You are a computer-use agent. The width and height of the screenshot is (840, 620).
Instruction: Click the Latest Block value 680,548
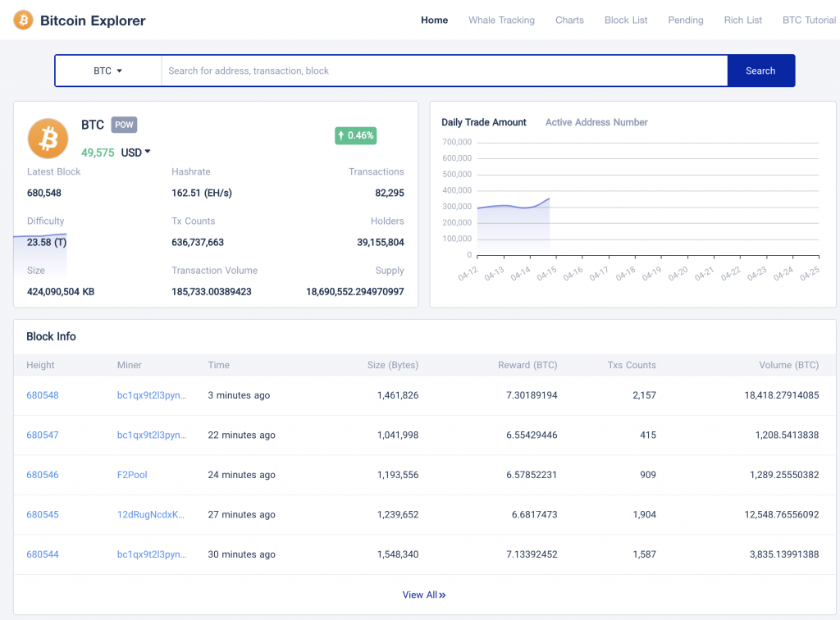pos(44,193)
